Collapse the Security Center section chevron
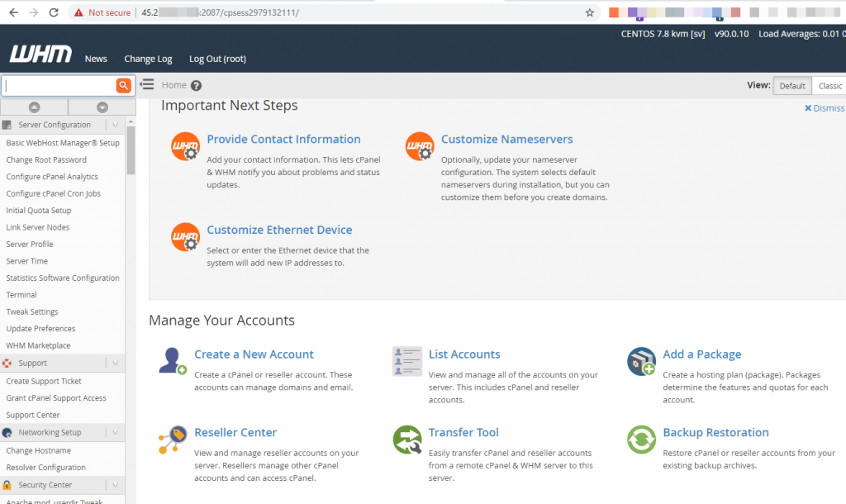The height and width of the screenshot is (504, 846). coord(115,484)
